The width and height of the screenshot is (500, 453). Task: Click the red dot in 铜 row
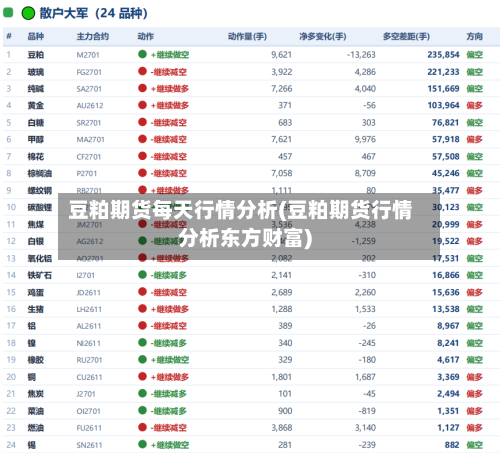click(142, 376)
